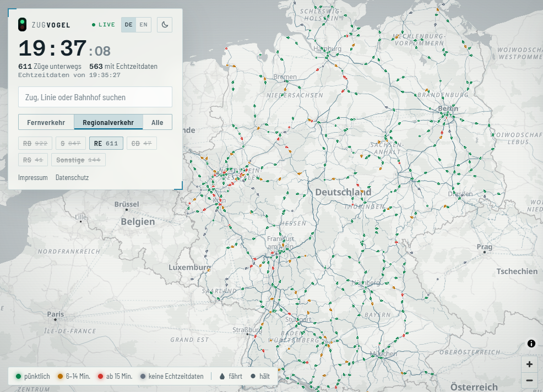This screenshot has width=543, height=392.
Task: Click the Bremen label on the map
Action: [x=285, y=77]
